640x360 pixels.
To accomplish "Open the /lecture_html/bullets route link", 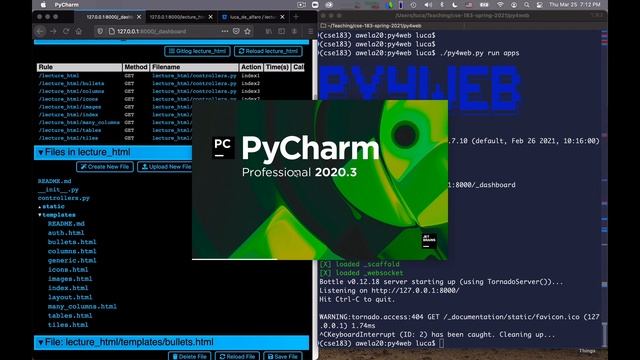I will pos(71,83).
